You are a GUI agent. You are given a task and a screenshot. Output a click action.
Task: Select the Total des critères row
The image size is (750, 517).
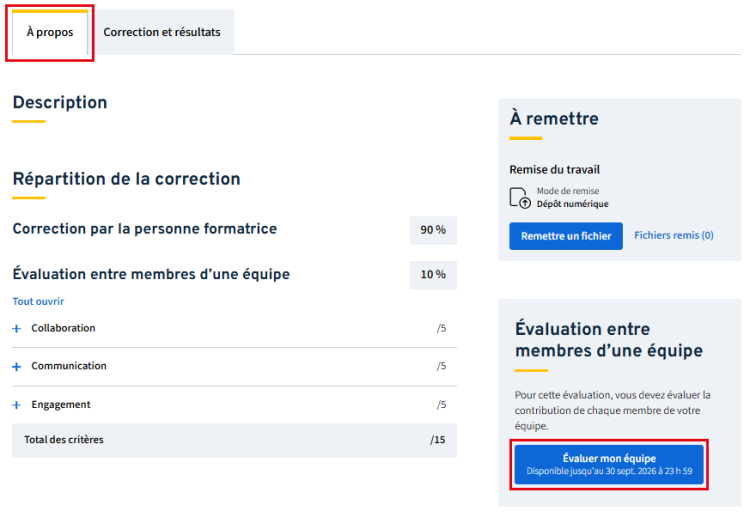tap(234, 440)
